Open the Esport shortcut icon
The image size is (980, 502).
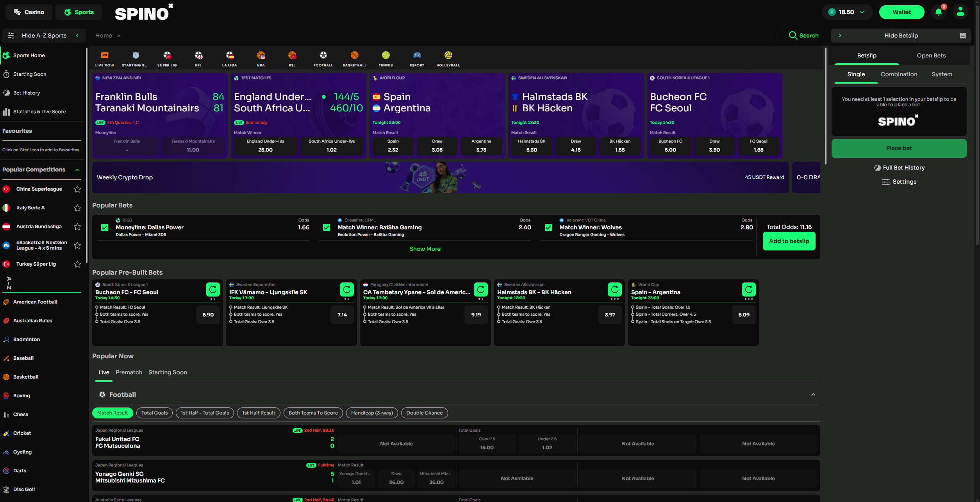(417, 55)
